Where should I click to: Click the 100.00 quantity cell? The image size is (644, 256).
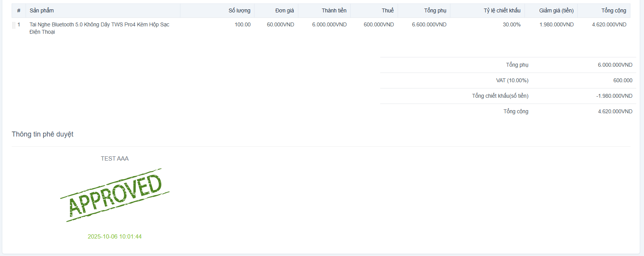(242, 24)
